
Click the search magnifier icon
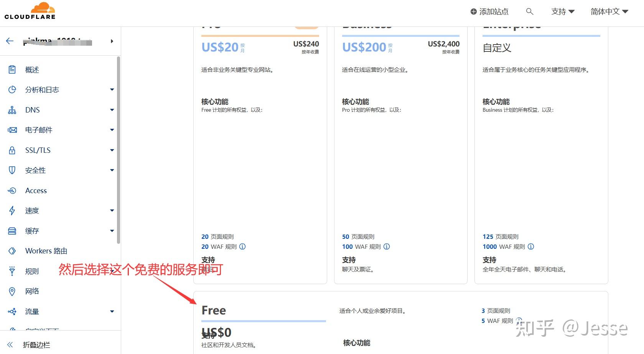[x=530, y=12]
